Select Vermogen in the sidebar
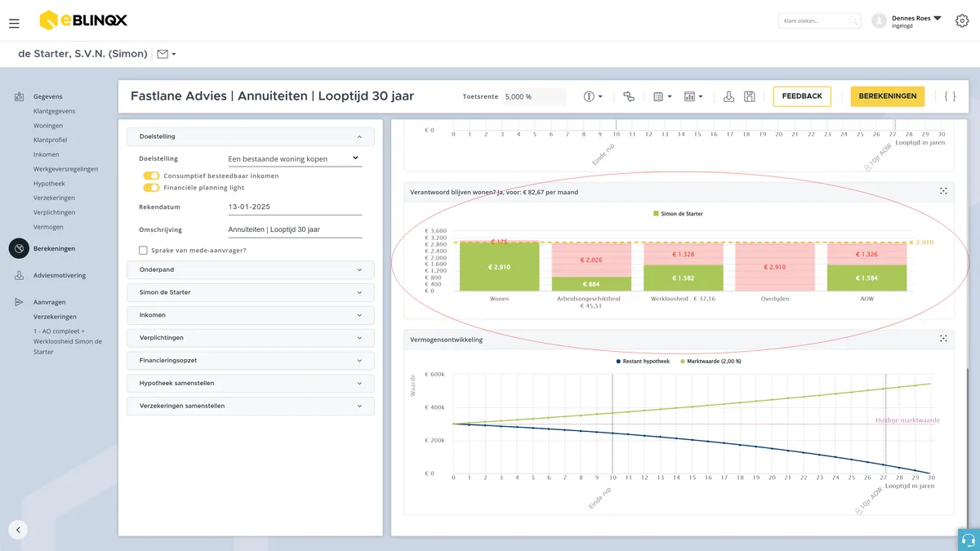The image size is (980, 551). coord(48,227)
